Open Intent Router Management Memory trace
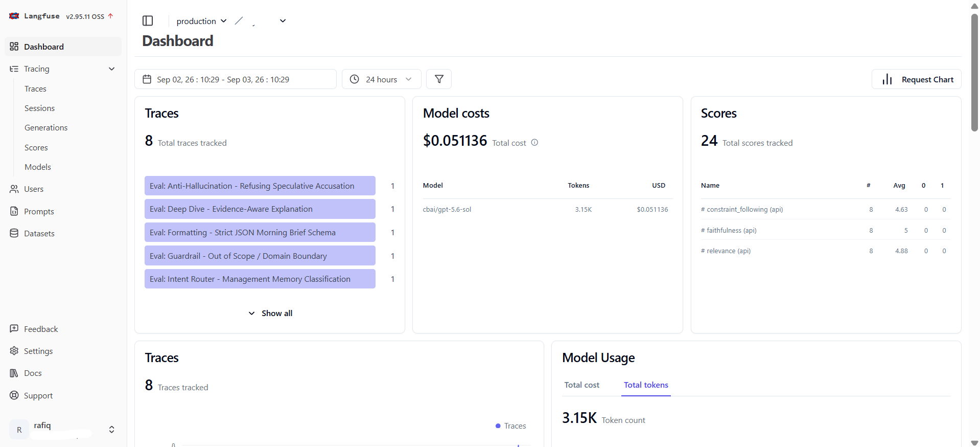This screenshot has width=980, height=447. pyautogui.click(x=260, y=279)
